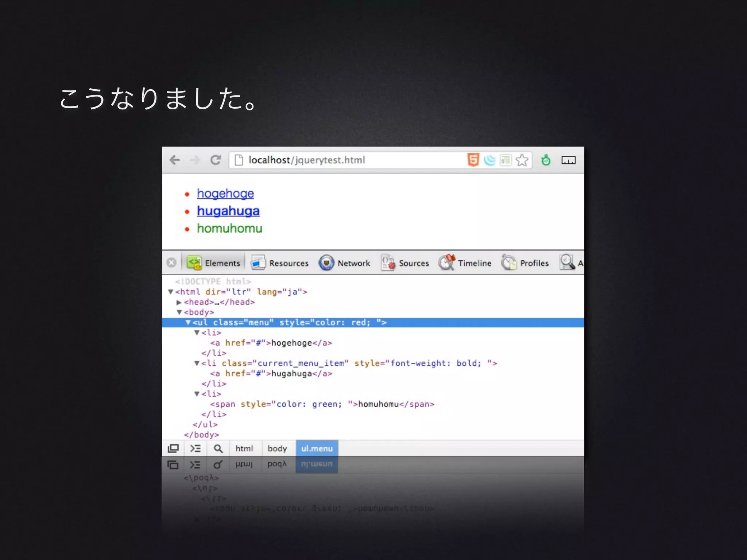Collapse the body element node
747x560 pixels.
point(179,312)
